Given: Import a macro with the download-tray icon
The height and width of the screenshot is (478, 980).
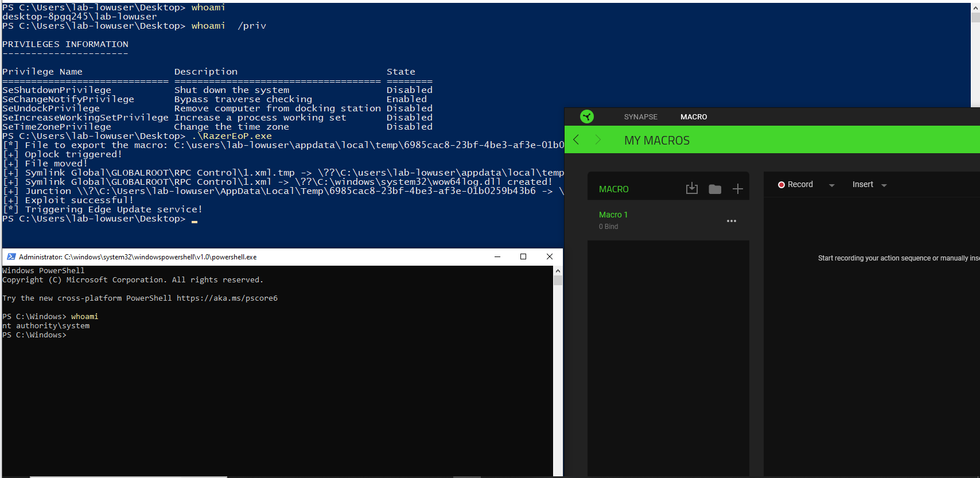Looking at the screenshot, I should tap(692, 188).
